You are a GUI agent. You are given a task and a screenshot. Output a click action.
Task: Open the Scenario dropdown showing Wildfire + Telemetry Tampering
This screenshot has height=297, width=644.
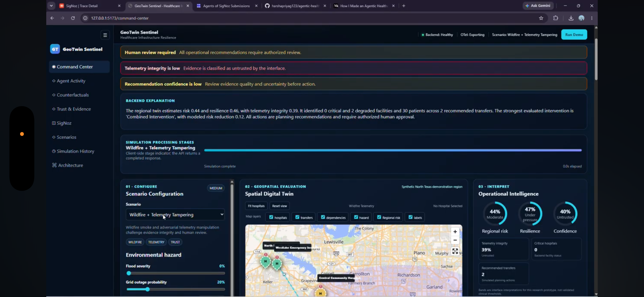[x=175, y=215]
